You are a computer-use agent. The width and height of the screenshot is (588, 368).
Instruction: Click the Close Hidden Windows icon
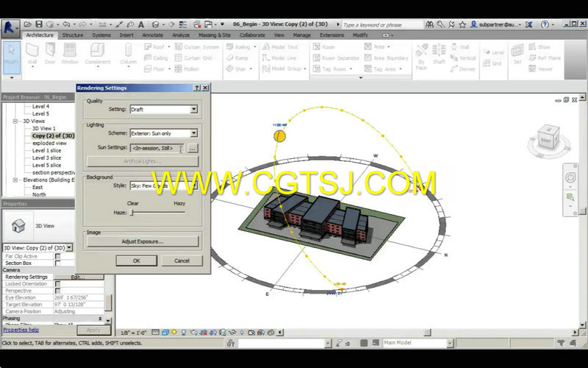[x=197, y=24]
